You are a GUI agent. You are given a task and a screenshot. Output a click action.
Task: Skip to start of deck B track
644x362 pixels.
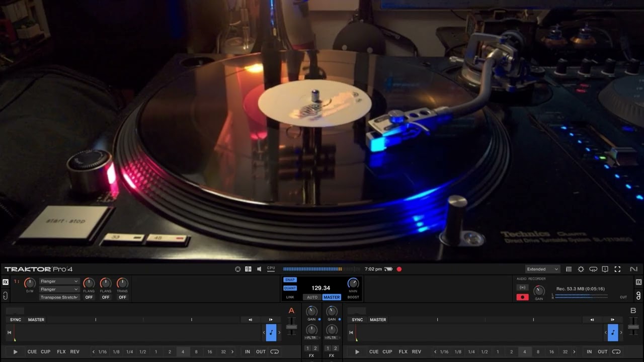tap(351, 332)
